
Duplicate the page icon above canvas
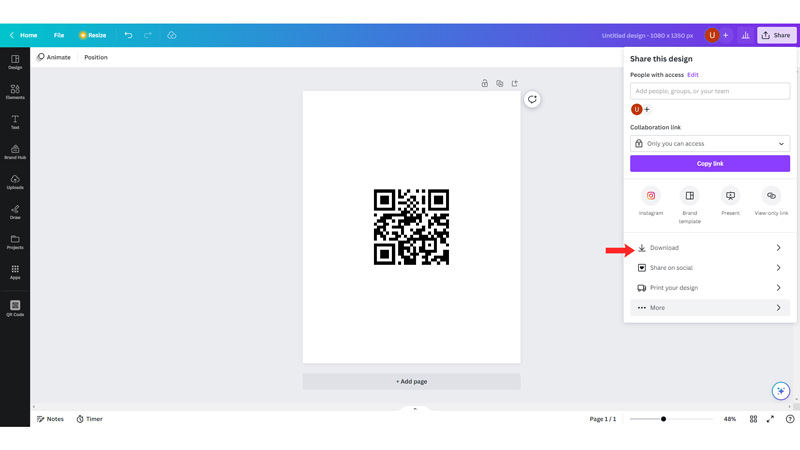click(499, 83)
